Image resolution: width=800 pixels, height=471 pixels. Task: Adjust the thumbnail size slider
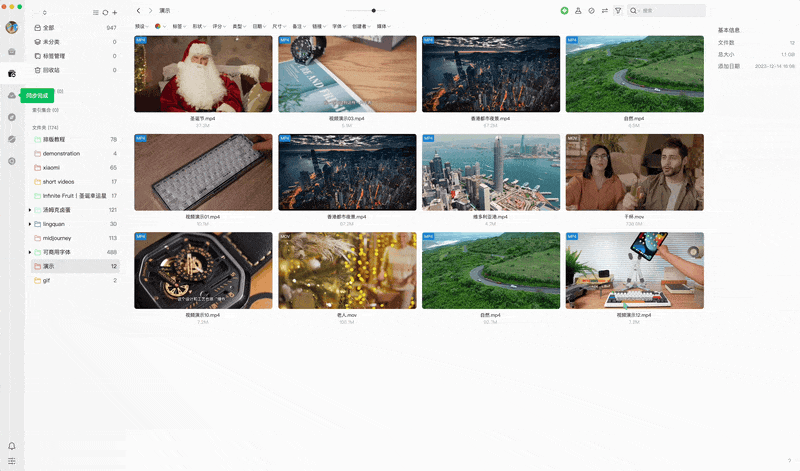click(x=373, y=10)
